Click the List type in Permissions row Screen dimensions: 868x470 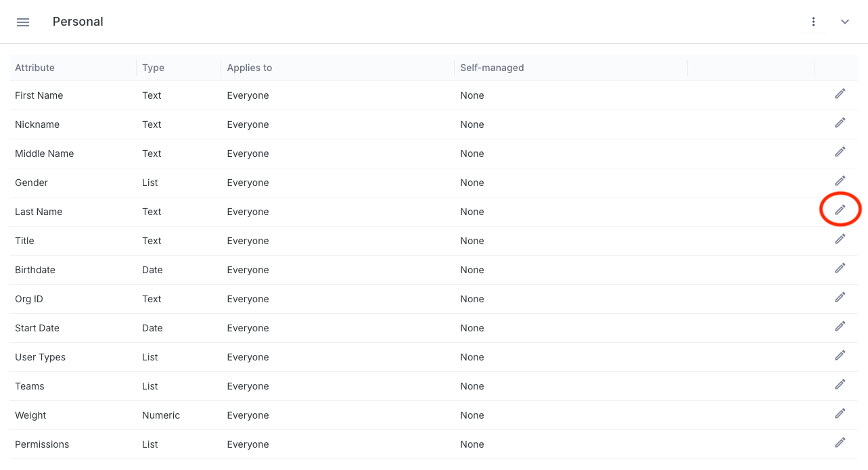pos(150,444)
